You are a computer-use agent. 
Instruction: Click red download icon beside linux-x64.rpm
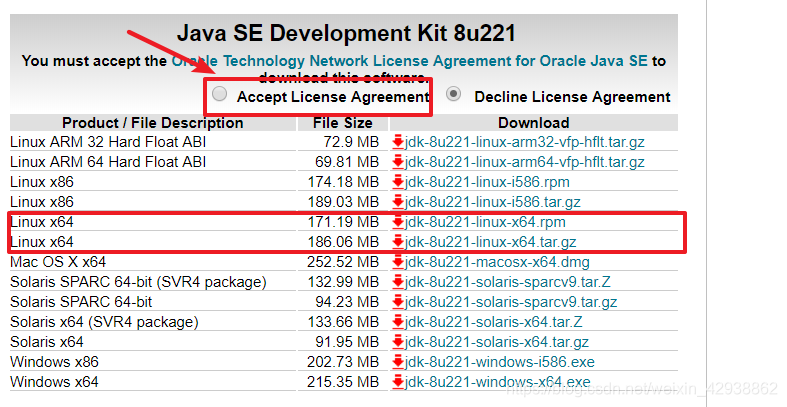coord(398,222)
